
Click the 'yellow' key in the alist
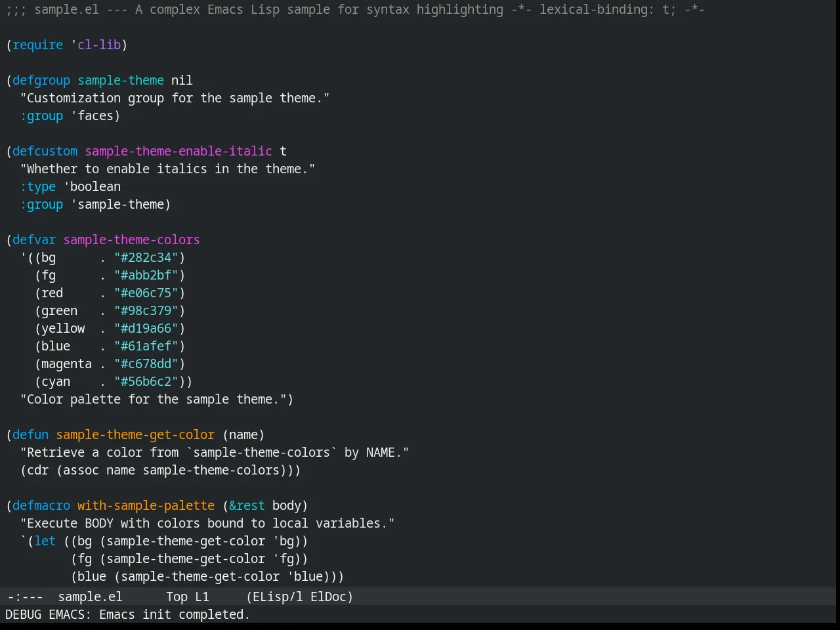(x=63, y=328)
